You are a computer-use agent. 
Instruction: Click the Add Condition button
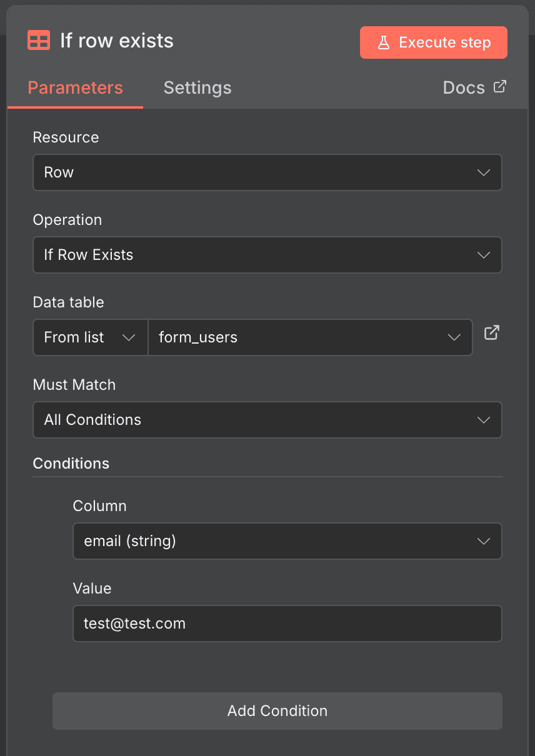click(x=277, y=710)
